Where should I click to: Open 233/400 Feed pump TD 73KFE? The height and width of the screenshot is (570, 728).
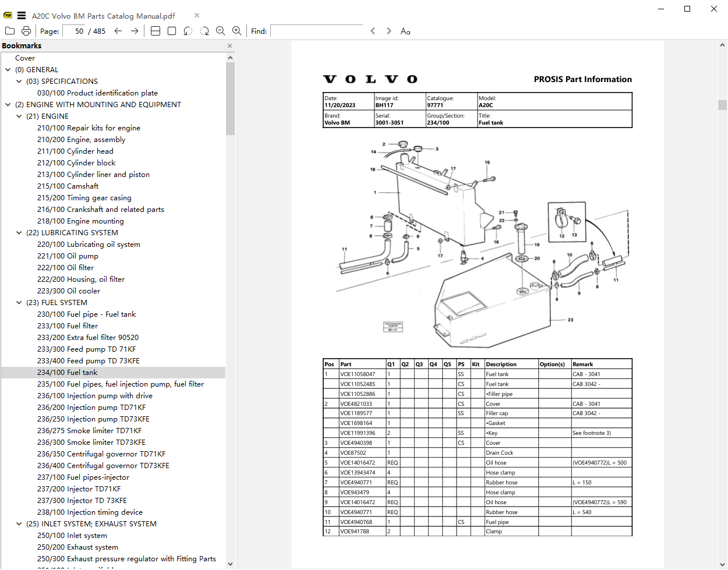coord(89,360)
